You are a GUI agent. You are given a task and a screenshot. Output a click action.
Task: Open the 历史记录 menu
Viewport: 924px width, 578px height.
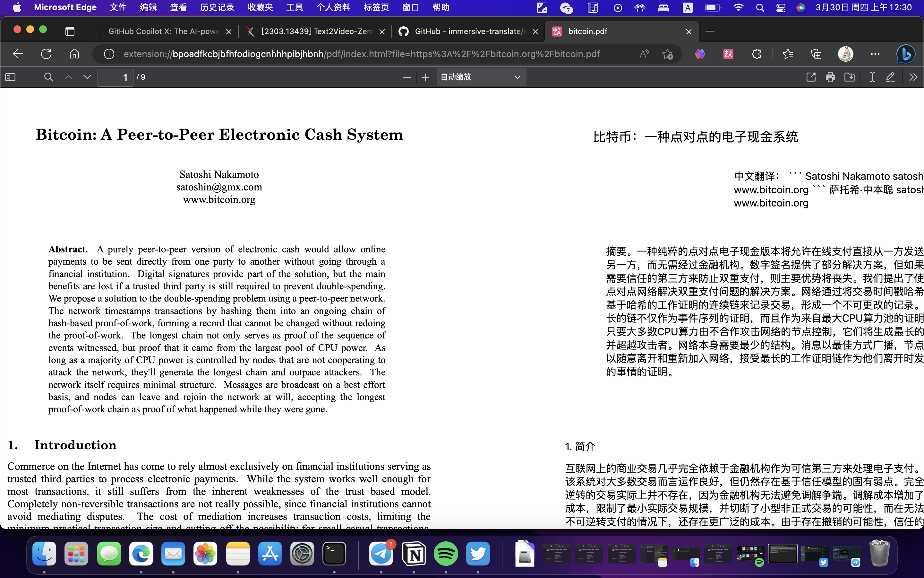[217, 7]
